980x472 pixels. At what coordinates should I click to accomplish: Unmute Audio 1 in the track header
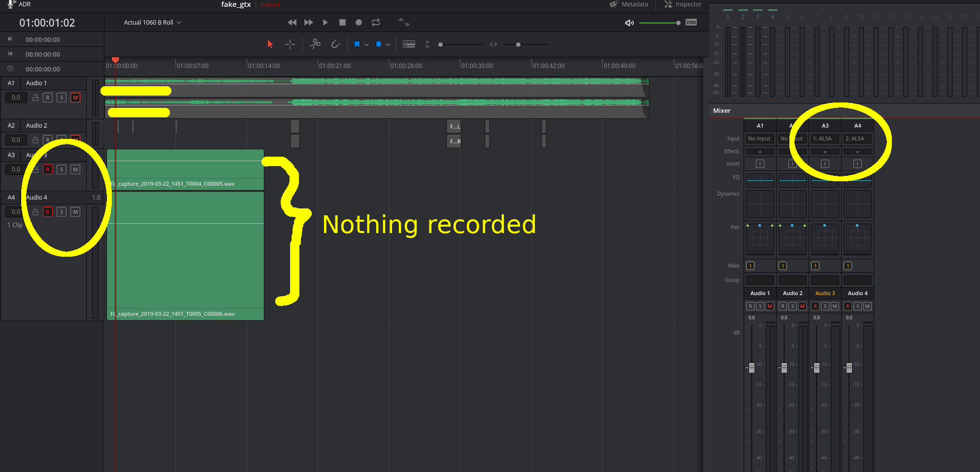(x=75, y=98)
